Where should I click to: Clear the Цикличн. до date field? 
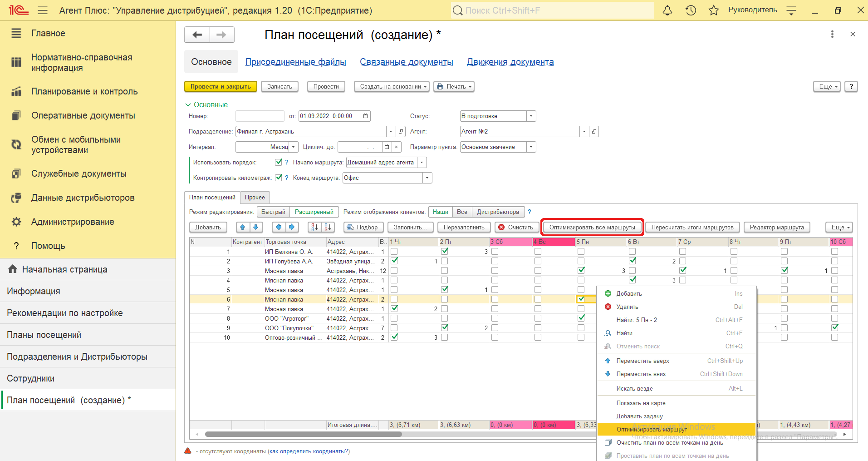click(397, 147)
